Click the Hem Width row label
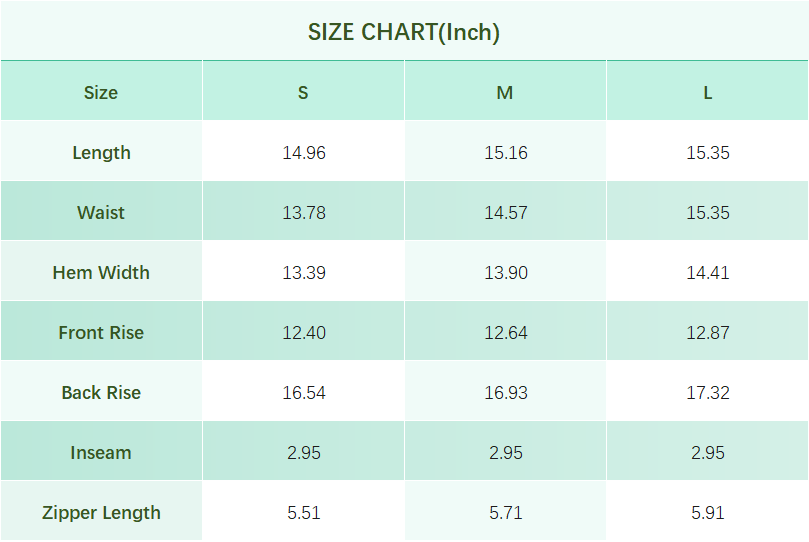The image size is (809, 542). click(101, 273)
